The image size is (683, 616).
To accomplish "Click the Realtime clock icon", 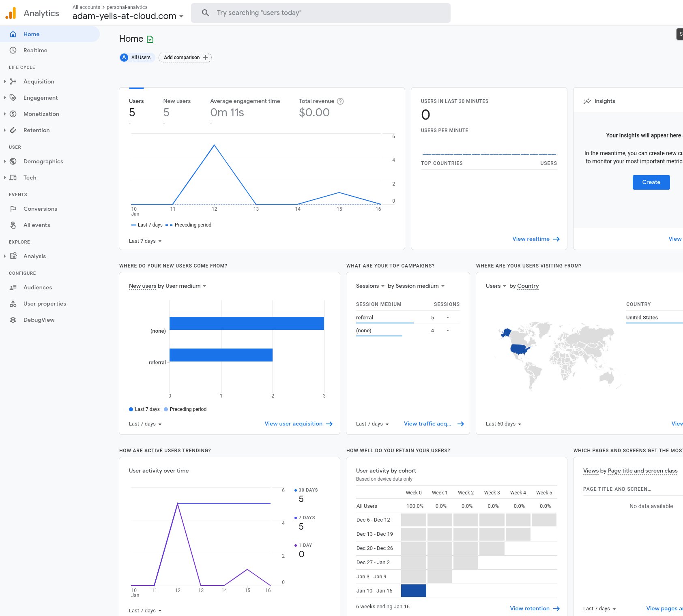I will 13,50.
